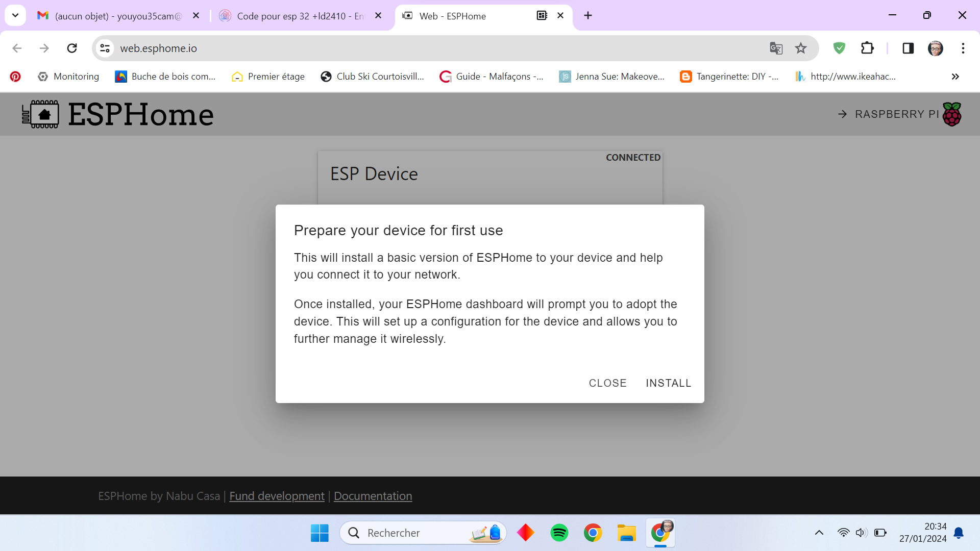Open Club Ski Courtoisville bookmark
This screenshot has height=551, width=980.
tap(373, 77)
